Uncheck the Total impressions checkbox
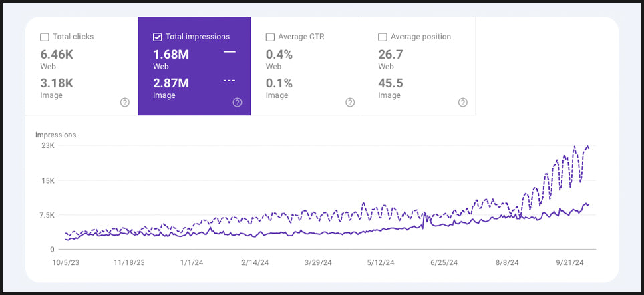Screen dimensions: 644x295 click(157, 37)
